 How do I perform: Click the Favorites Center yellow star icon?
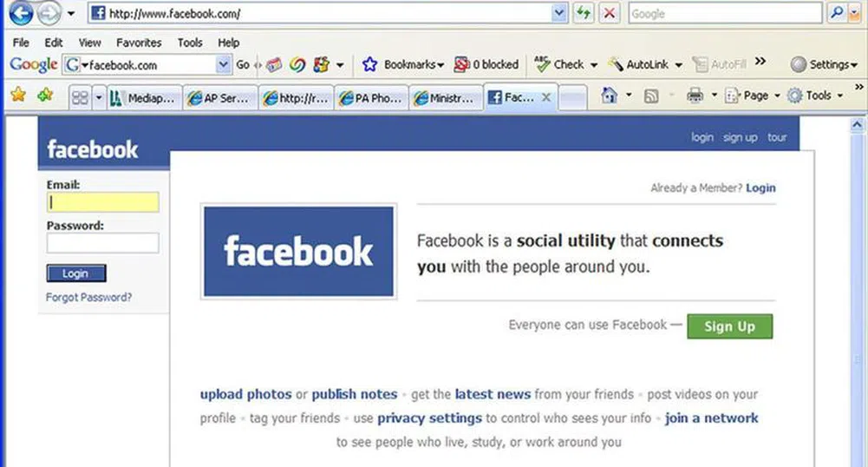(18, 95)
